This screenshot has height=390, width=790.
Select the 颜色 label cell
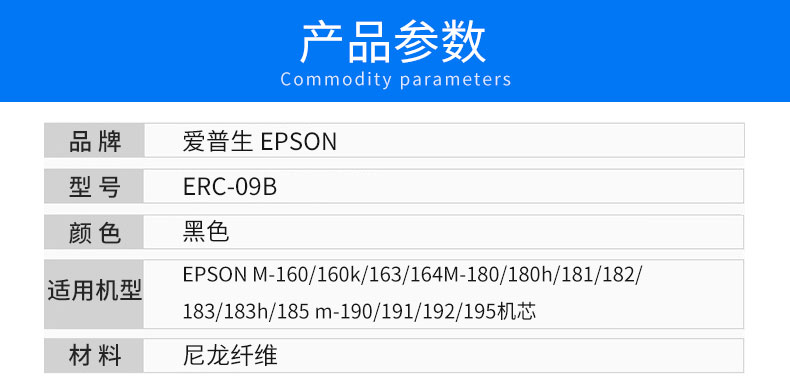coord(94,232)
